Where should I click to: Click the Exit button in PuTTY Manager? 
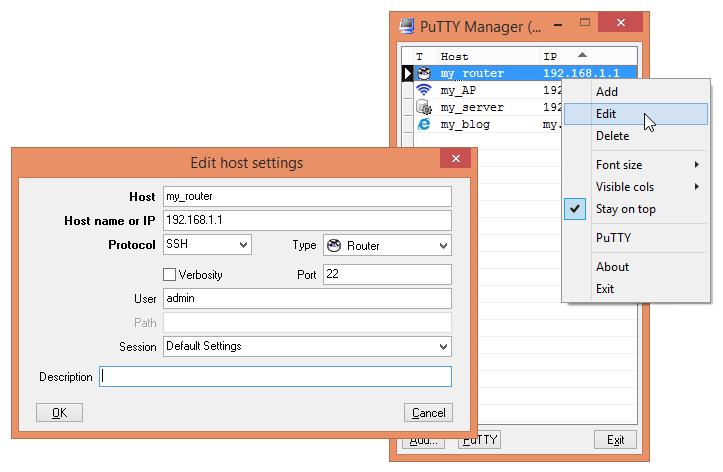click(x=615, y=440)
